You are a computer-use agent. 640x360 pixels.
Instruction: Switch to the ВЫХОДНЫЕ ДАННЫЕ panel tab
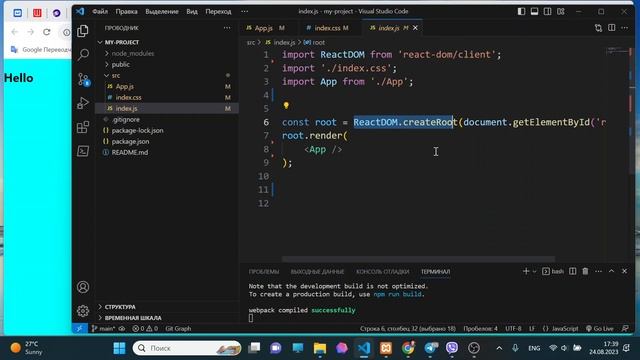pyautogui.click(x=318, y=271)
